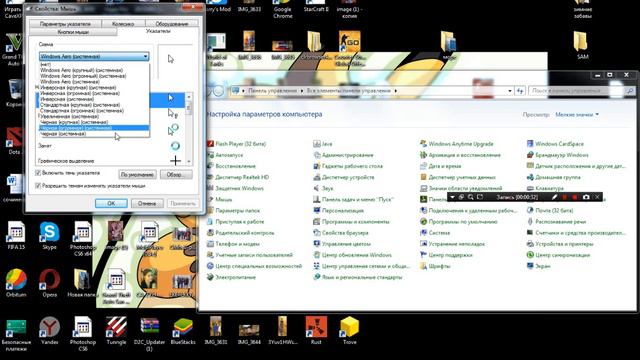Viewport: 640px width, 360px height.
Task: Open Экран item
Action: (538, 266)
